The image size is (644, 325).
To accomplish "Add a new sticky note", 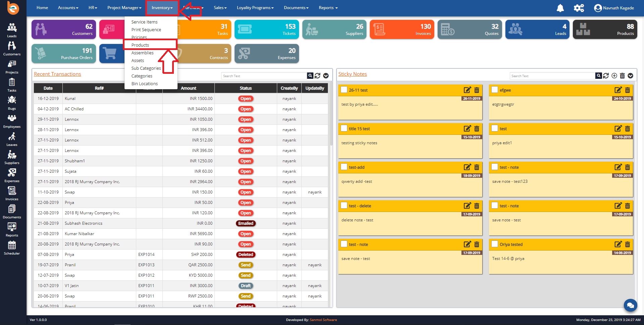I will (x=614, y=76).
